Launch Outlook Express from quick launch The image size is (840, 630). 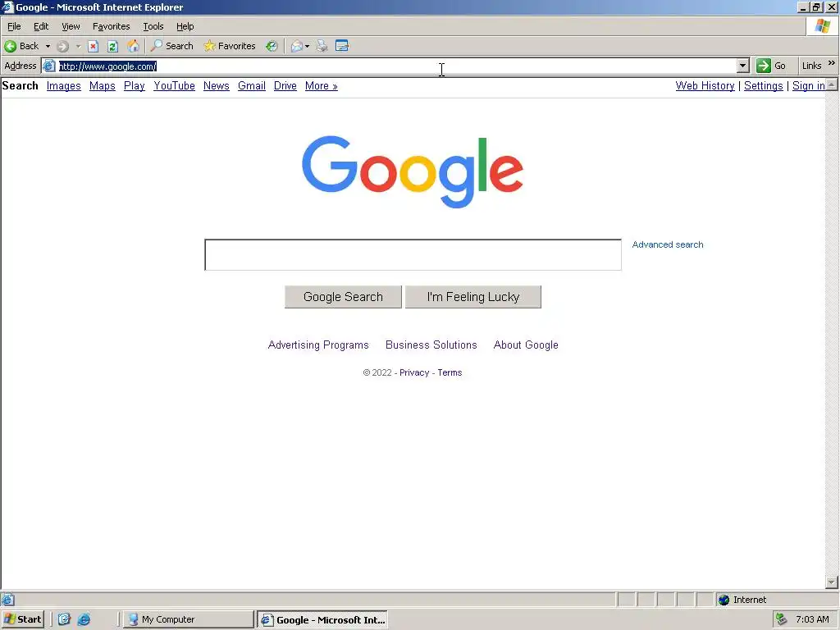(64, 619)
